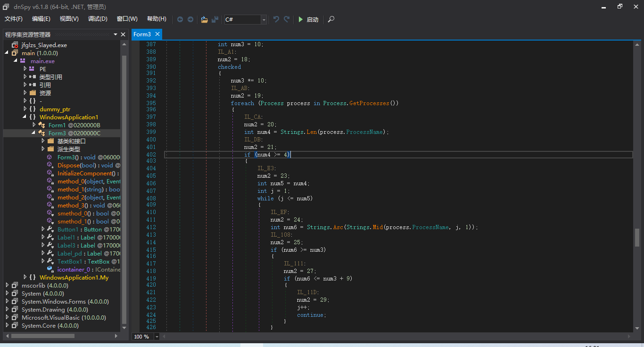Select the Form3 @0200000C class
644x347 pixels.
point(74,133)
